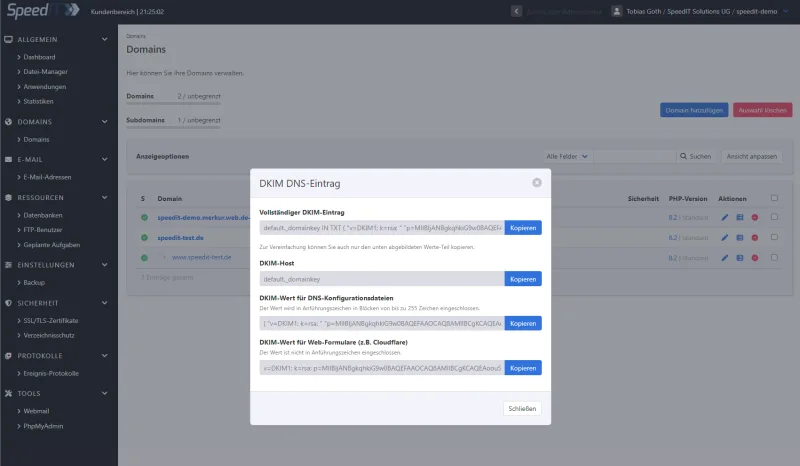Viewport: 800px width, 466px height.
Task: Click the Protokolle icon in sidebar
Action: [x=8, y=356]
